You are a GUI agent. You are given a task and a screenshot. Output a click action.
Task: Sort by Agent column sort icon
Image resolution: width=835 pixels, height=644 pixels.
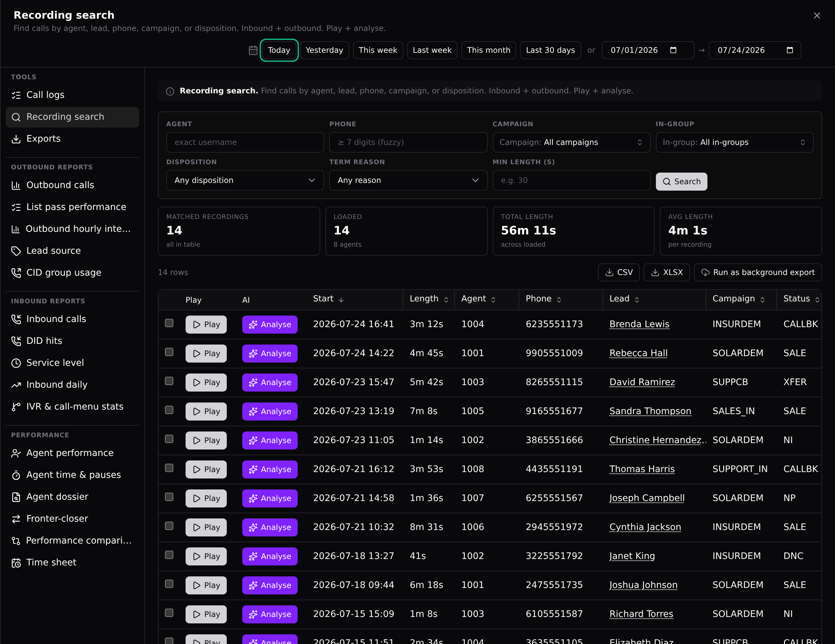pos(493,300)
